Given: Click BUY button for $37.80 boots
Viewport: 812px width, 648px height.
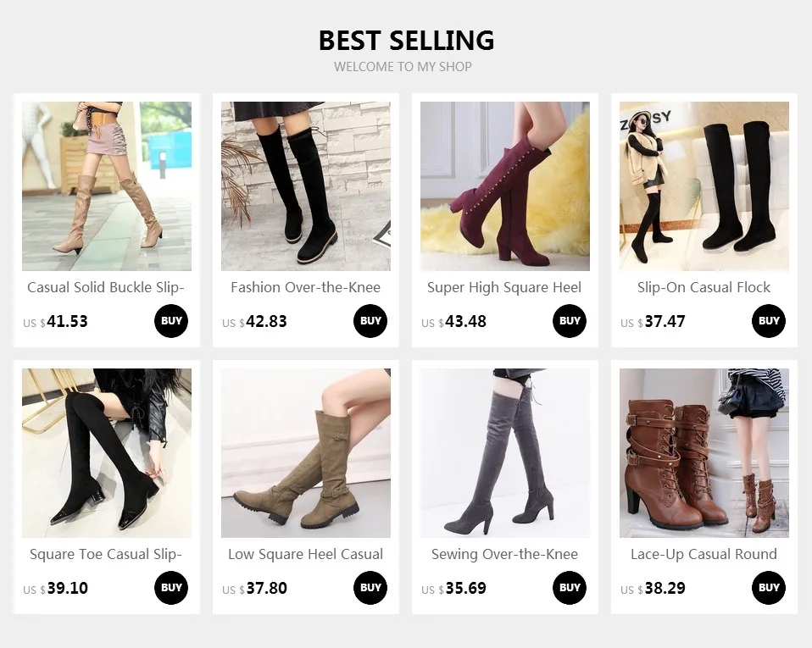Looking at the screenshot, I should point(370,588).
